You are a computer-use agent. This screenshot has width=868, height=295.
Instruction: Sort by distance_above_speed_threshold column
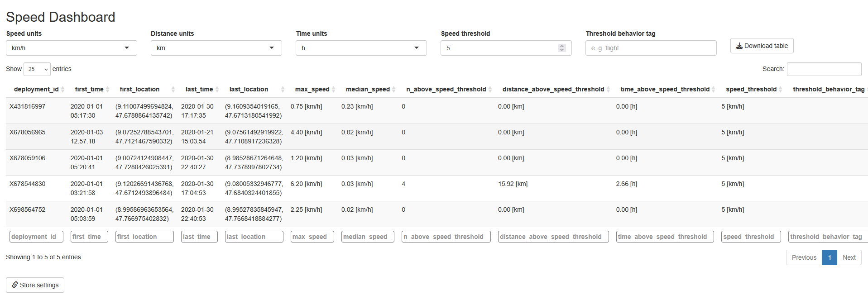(x=553, y=89)
